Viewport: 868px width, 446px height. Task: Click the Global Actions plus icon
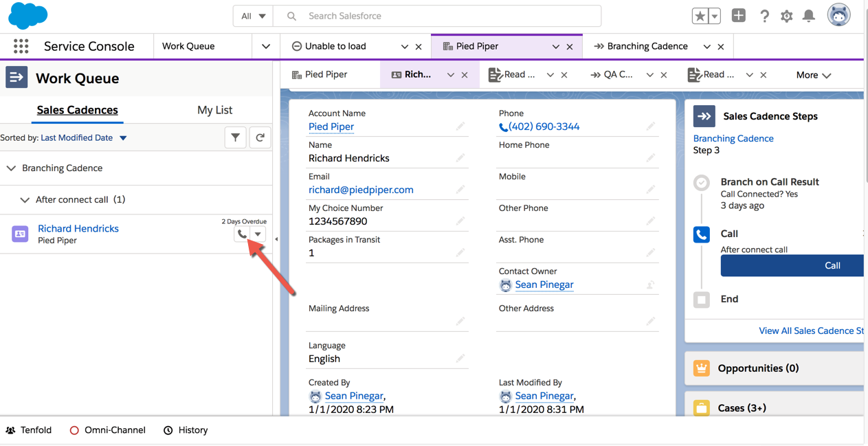pyautogui.click(x=739, y=15)
